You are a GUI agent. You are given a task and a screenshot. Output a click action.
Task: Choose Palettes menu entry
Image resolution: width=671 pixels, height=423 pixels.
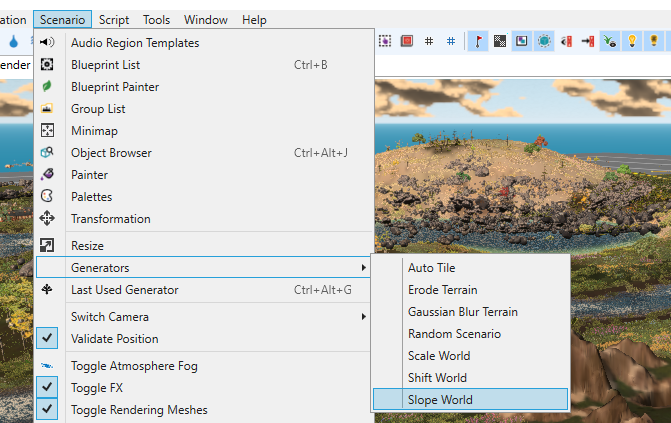(203, 197)
